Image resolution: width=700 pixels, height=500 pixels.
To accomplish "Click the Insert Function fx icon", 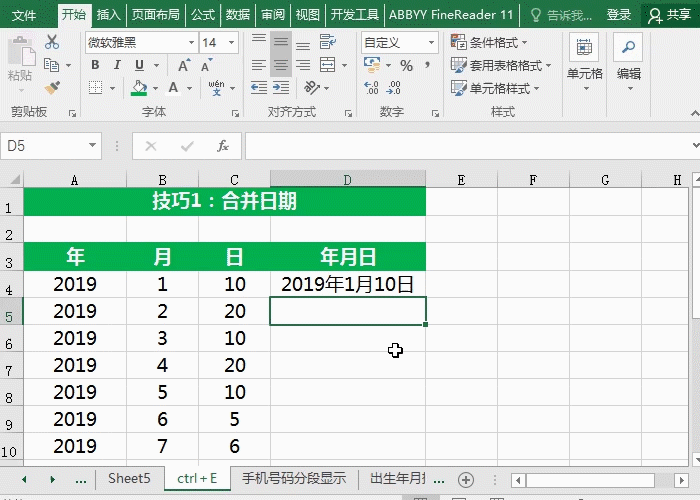I will [223, 146].
